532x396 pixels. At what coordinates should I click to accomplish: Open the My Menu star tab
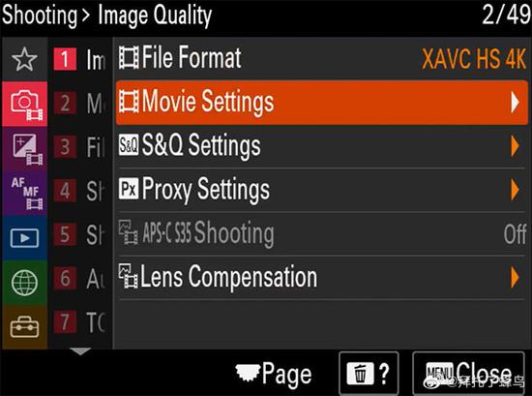click(x=24, y=59)
